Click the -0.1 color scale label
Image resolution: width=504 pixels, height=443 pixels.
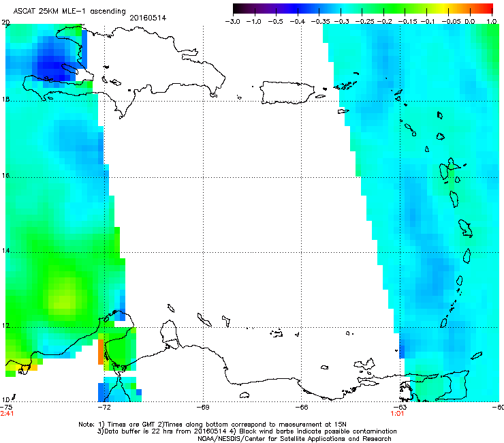click(428, 22)
